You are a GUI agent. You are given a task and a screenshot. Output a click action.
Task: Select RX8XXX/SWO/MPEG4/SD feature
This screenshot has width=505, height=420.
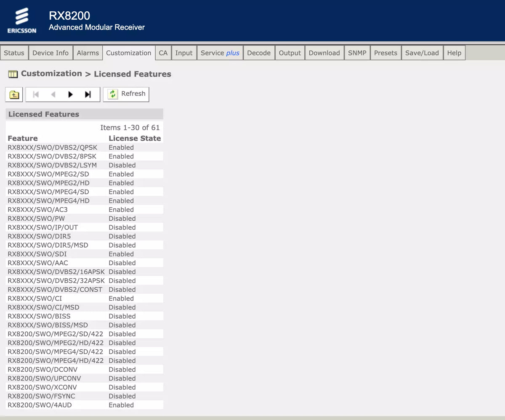click(x=48, y=192)
